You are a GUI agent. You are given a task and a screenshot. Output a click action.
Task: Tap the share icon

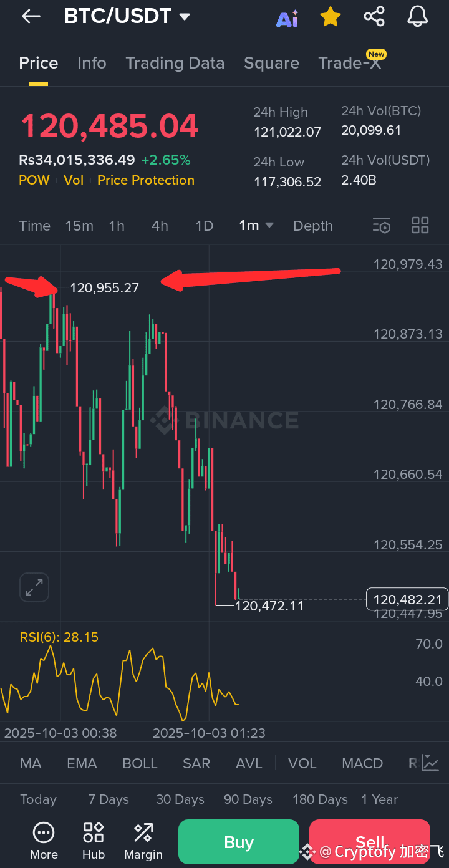coord(374,17)
